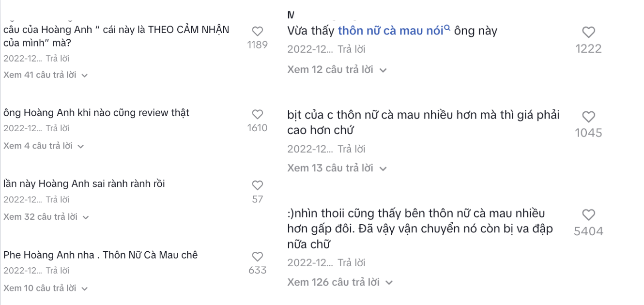Expand 'Xem 32 câu trả lời' replies

point(46,217)
